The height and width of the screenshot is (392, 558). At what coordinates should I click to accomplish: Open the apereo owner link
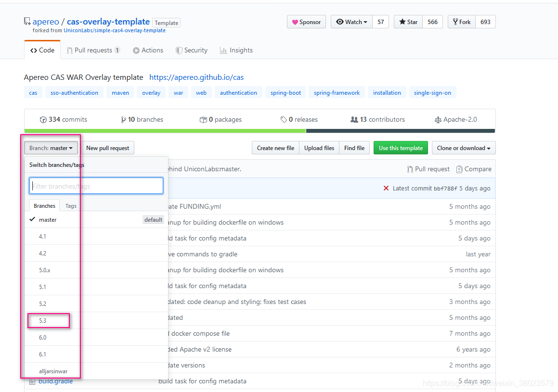click(46, 22)
